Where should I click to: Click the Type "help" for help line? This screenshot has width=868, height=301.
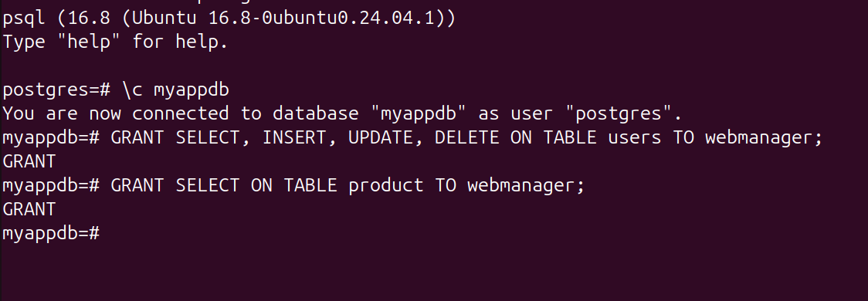tap(115, 42)
